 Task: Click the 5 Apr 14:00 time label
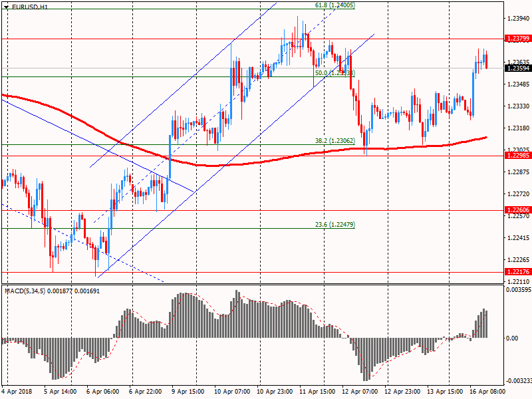[x=61, y=392]
